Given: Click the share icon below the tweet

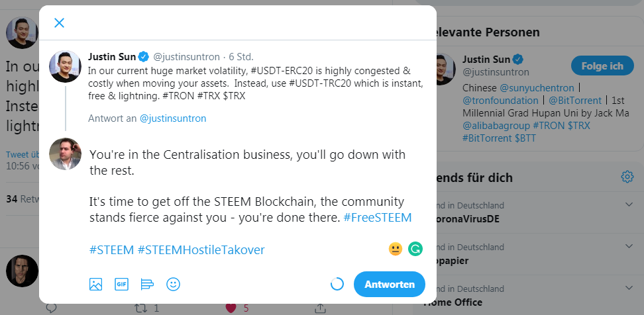Looking at the screenshot, I should pyautogui.click(x=321, y=308).
